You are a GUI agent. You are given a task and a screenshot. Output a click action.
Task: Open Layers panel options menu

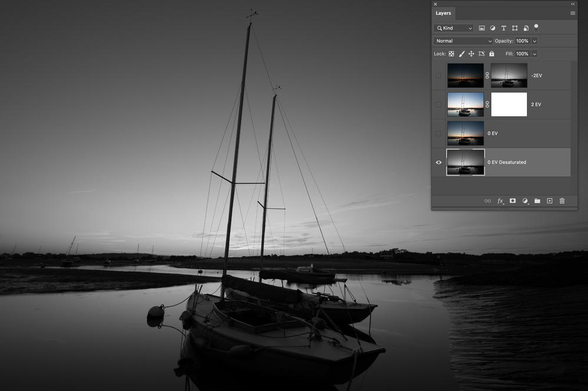coord(573,13)
